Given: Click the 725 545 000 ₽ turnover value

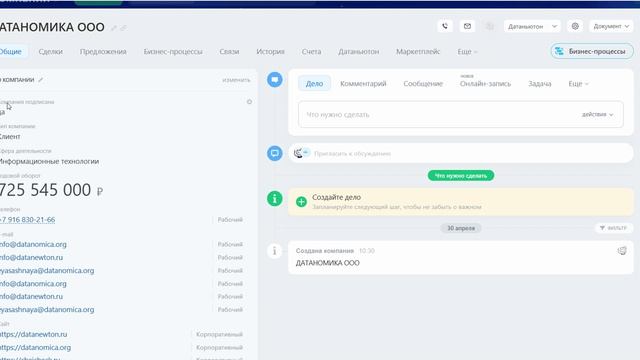Looking at the screenshot, I should point(51,190).
